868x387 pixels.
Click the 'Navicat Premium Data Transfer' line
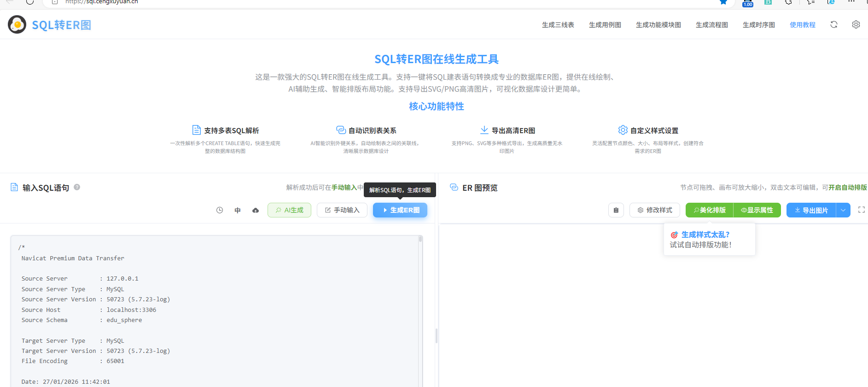point(73,258)
